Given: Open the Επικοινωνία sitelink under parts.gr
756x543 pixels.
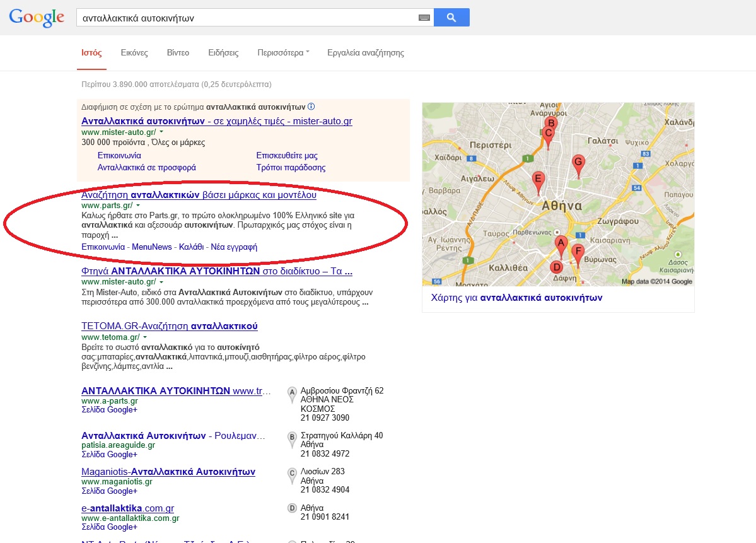Looking at the screenshot, I should tap(103, 247).
